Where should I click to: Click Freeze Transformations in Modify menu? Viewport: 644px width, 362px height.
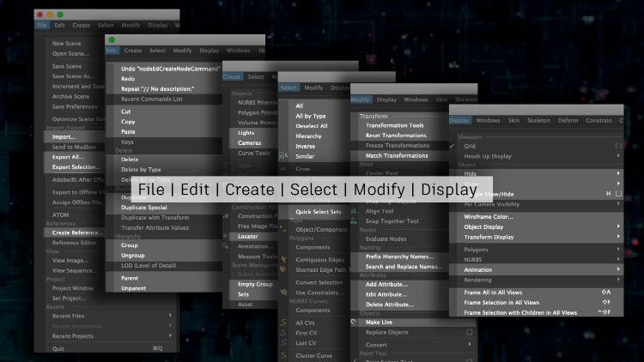click(395, 146)
